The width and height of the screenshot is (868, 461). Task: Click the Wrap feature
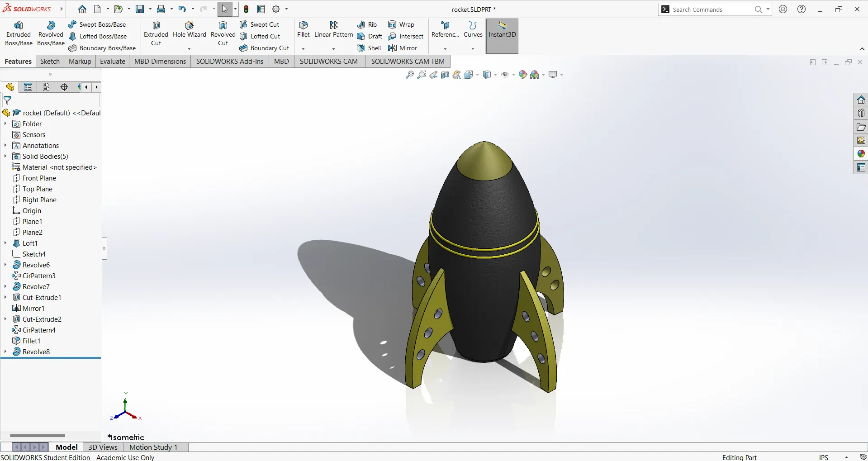[401, 24]
